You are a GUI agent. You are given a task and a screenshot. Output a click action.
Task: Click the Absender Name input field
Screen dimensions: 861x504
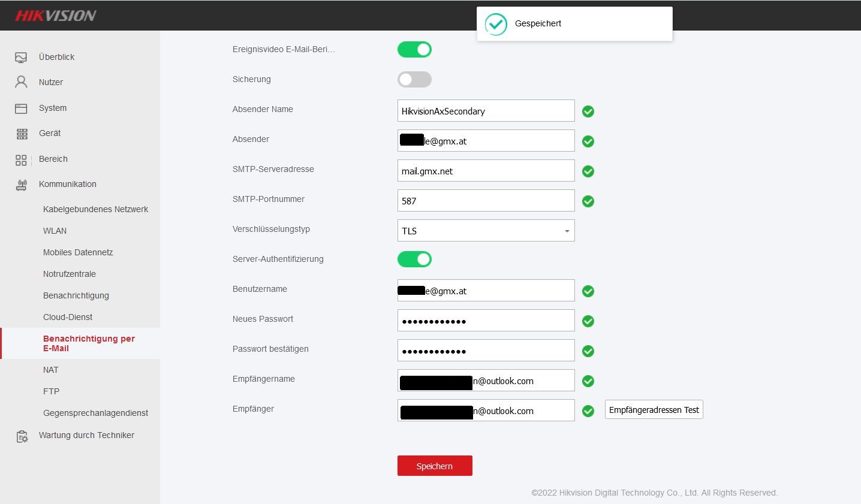[486, 111]
